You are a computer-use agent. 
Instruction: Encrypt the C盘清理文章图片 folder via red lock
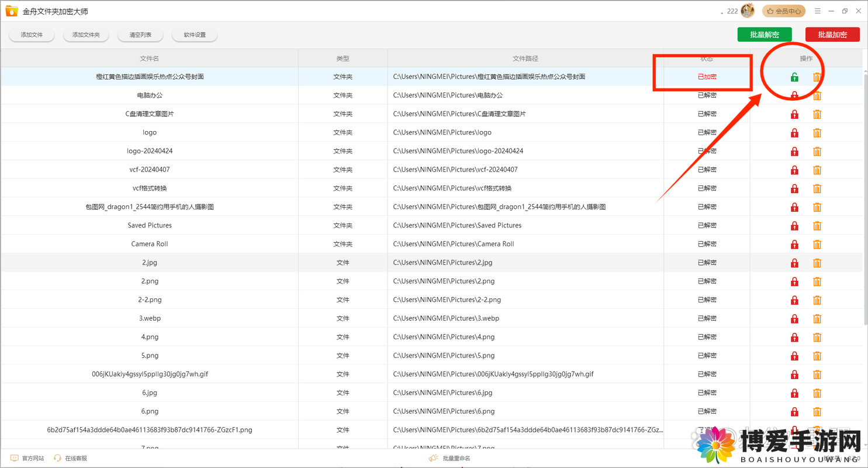click(x=794, y=114)
